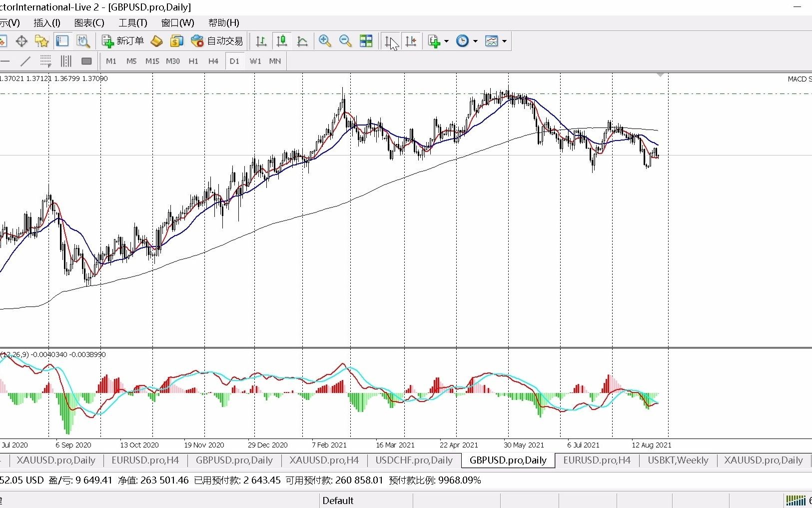Open XAUUSD.pro,Daily tab after USBKT,Weekly
The image size is (812, 508).
pyautogui.click(x=764, y=460)
